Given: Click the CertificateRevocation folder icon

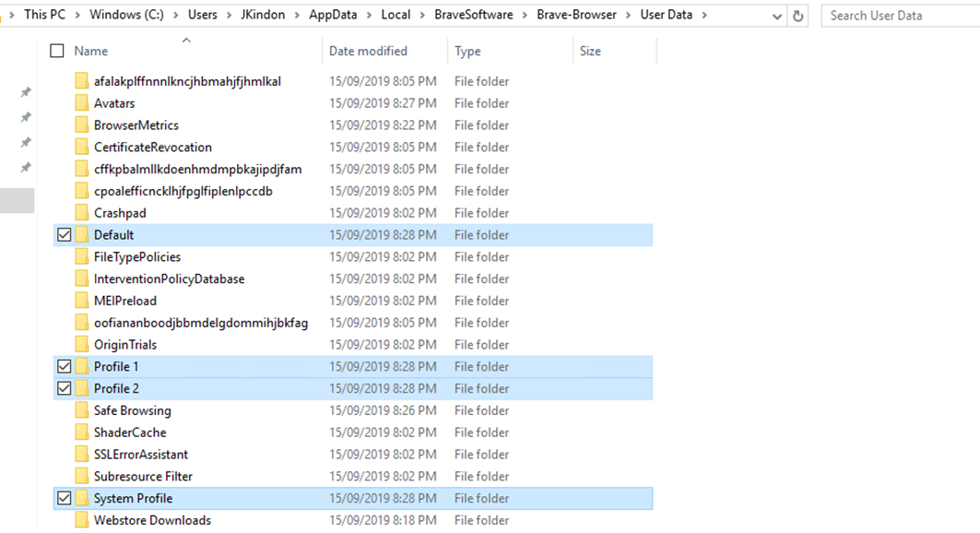Looking at the screenshot, I should click(82, 147).
